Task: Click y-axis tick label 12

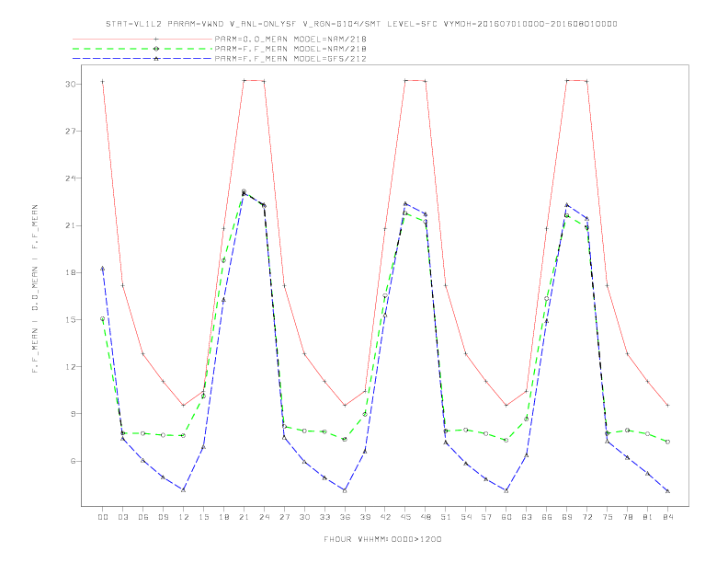Action: click(x=71, y=367)
